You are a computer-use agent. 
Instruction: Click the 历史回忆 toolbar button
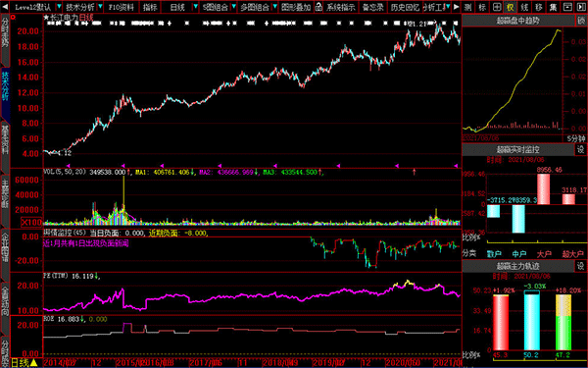coord(405,7)
